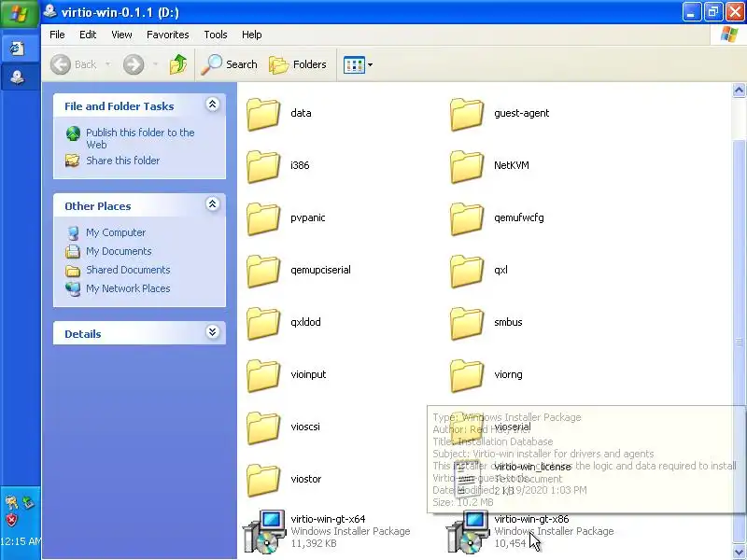Click Share this folder link

123,161
